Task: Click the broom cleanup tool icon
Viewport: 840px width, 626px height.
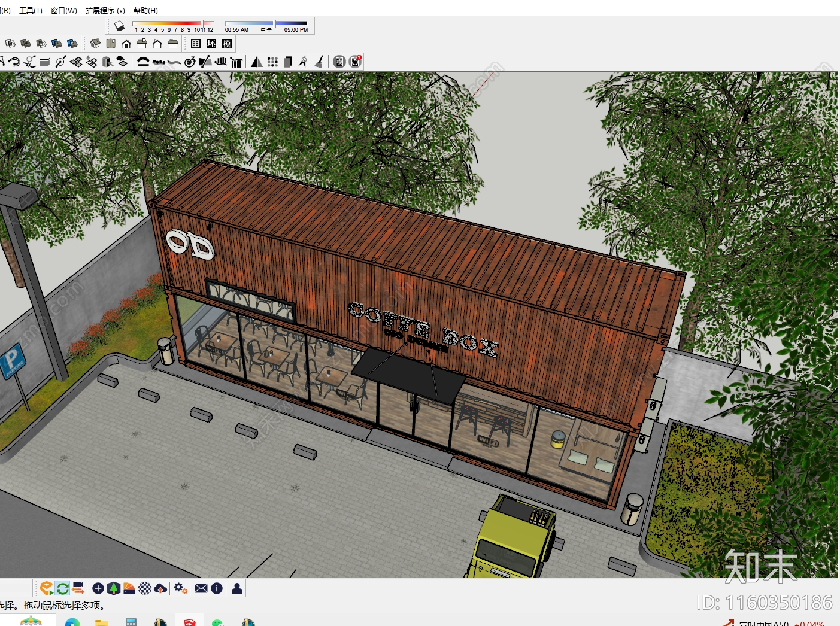Action: [x=319, y=62]
